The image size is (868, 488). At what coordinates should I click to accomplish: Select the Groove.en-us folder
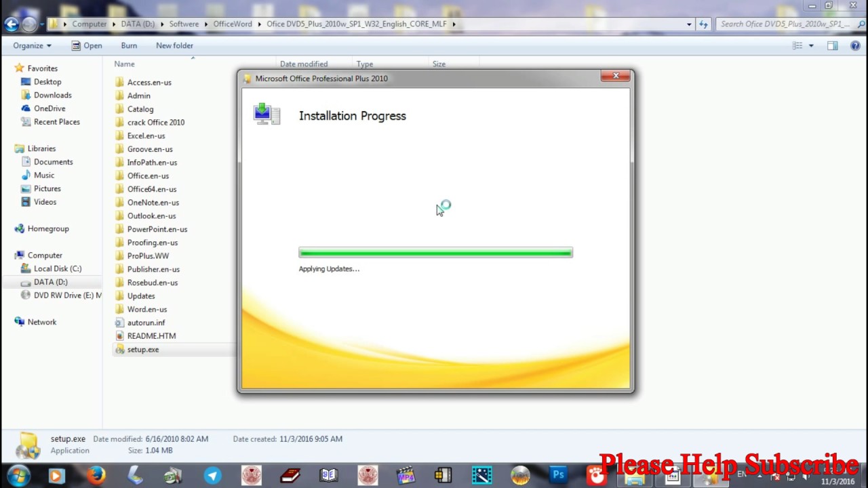pos(150,149)
